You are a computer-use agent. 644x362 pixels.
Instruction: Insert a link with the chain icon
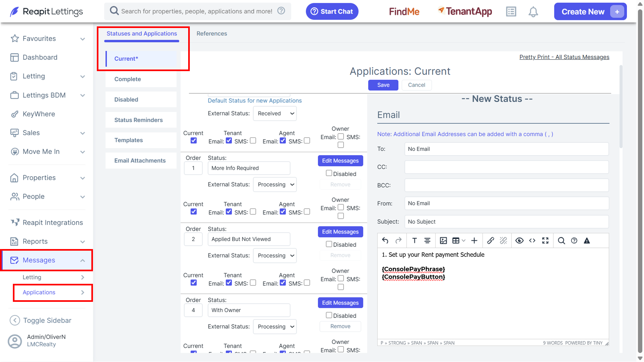pos(490,240)
